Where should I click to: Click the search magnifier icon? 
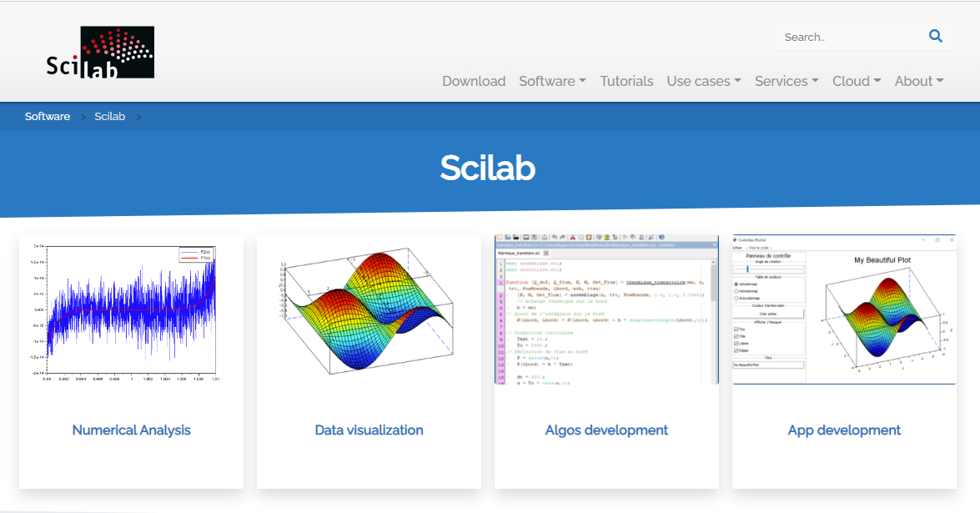[x=935, y=36]
